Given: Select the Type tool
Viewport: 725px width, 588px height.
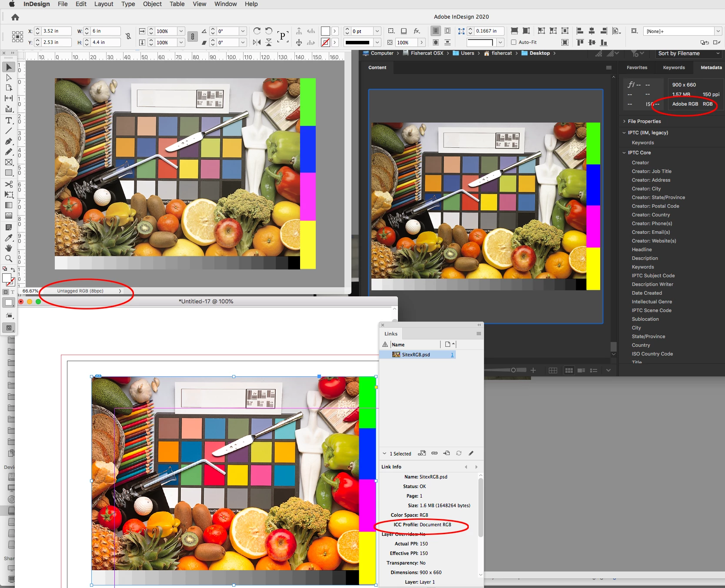Looking at the screenshot, I should point(9,120).
